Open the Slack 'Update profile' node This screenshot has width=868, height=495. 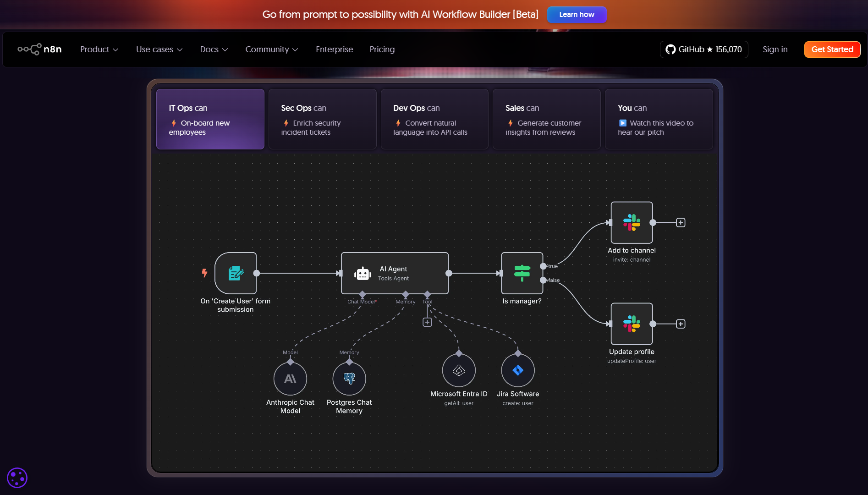pos(632,324)
